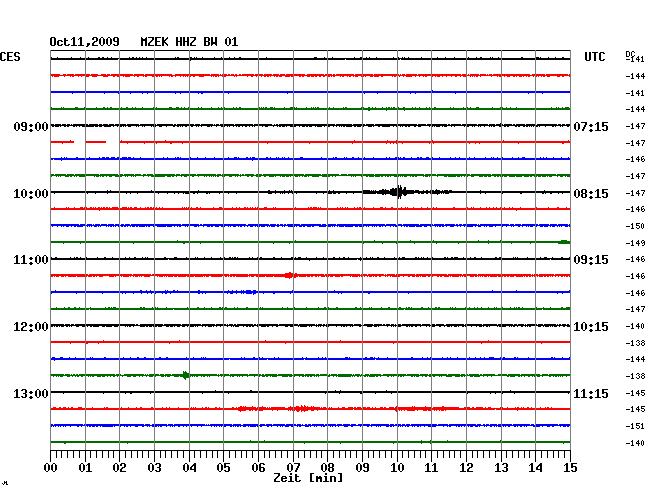Select the 10:00 CES time label
Viewport: 650px width, 494px height.
[x=31, y=193]
